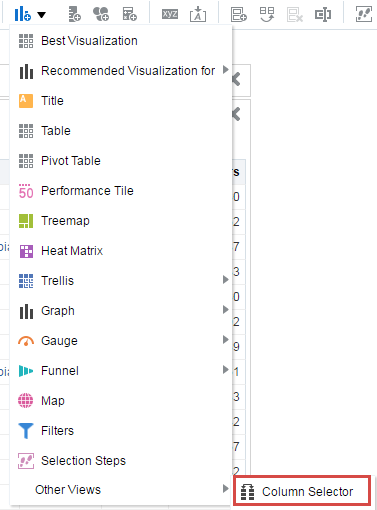Click the New Calculated Item toolbar icon

129,14
